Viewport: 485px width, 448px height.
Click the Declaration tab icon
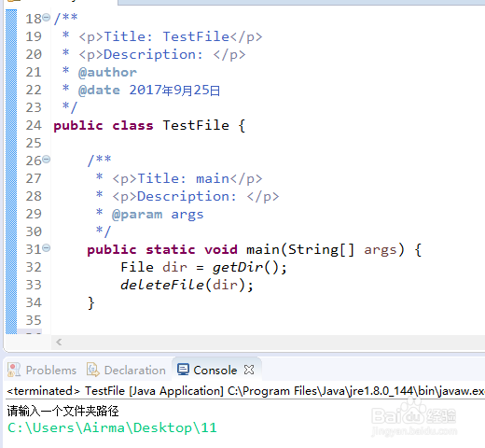tap(92, 370)
